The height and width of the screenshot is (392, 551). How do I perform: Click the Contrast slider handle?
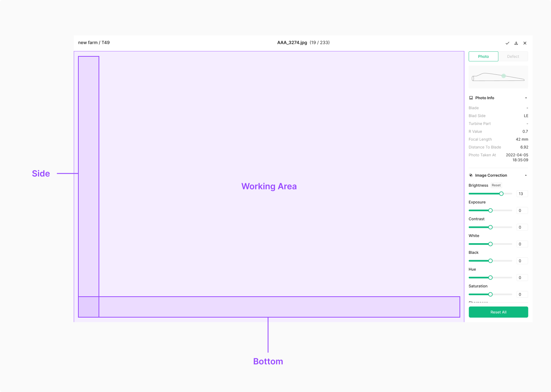coord(490,227)
